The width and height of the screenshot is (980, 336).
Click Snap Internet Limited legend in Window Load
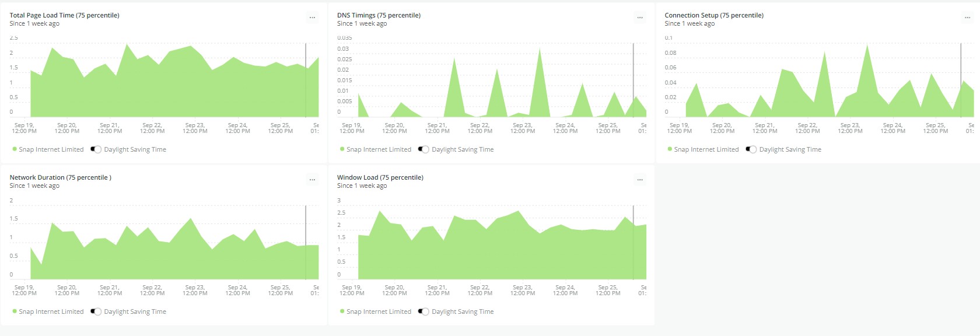pos(379,311)
